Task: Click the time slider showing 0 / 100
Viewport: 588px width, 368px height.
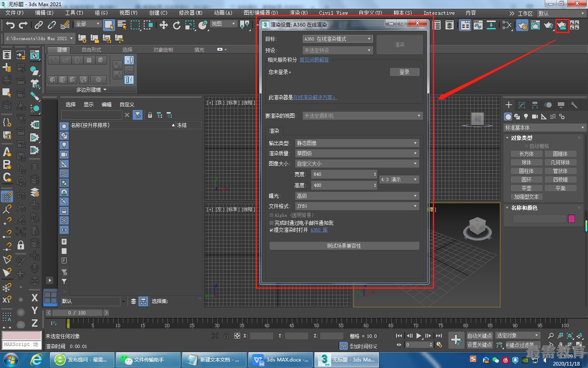Action: tap(77, 313)
